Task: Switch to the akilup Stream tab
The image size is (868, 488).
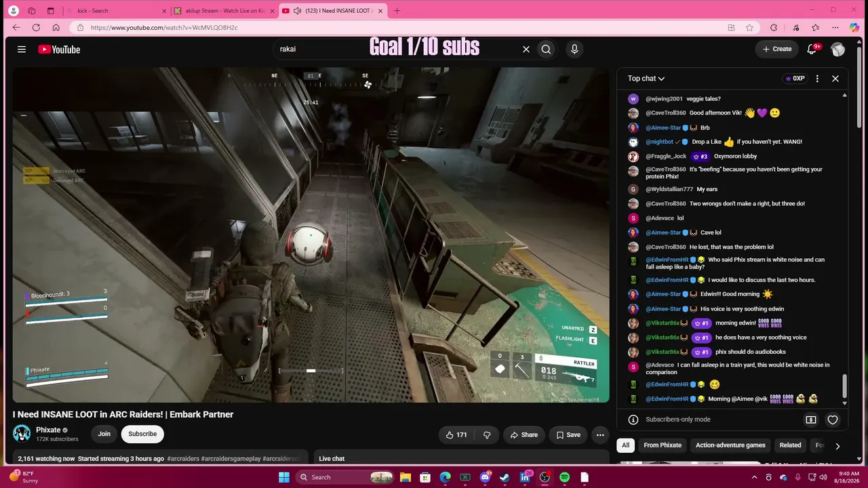Action: pos(224,11)
